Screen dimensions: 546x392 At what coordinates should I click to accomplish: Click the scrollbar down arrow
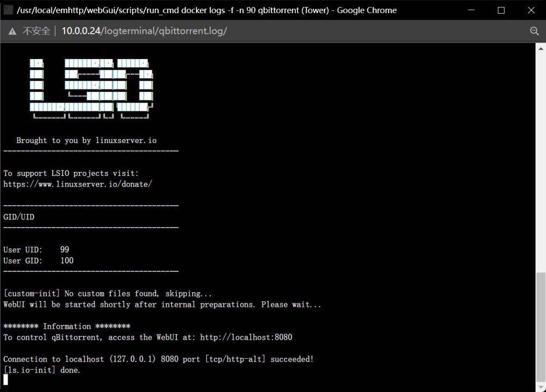pyautogui.click(x=541, y=387)
